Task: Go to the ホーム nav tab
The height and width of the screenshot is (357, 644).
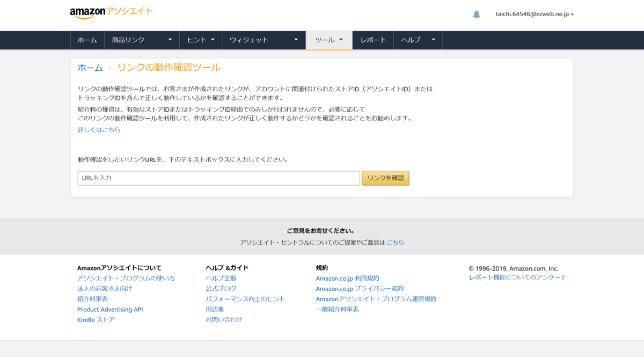Action: [x=87, y=40]
